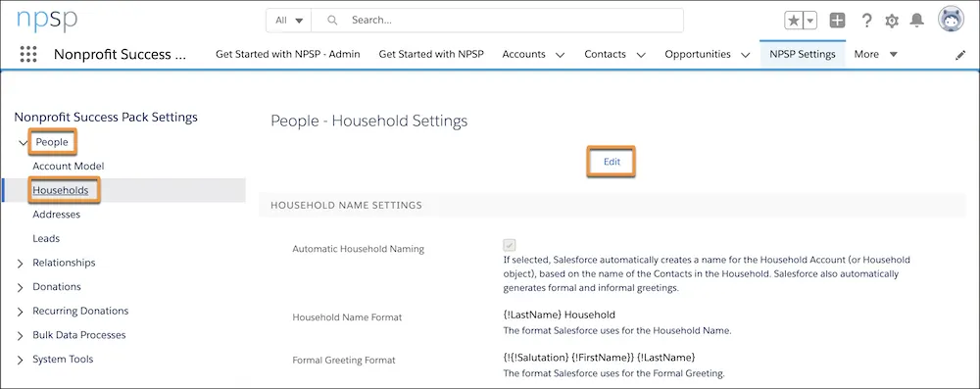Open the Contacts tab
Screen dimensions: 980x389
click(605, 55)
